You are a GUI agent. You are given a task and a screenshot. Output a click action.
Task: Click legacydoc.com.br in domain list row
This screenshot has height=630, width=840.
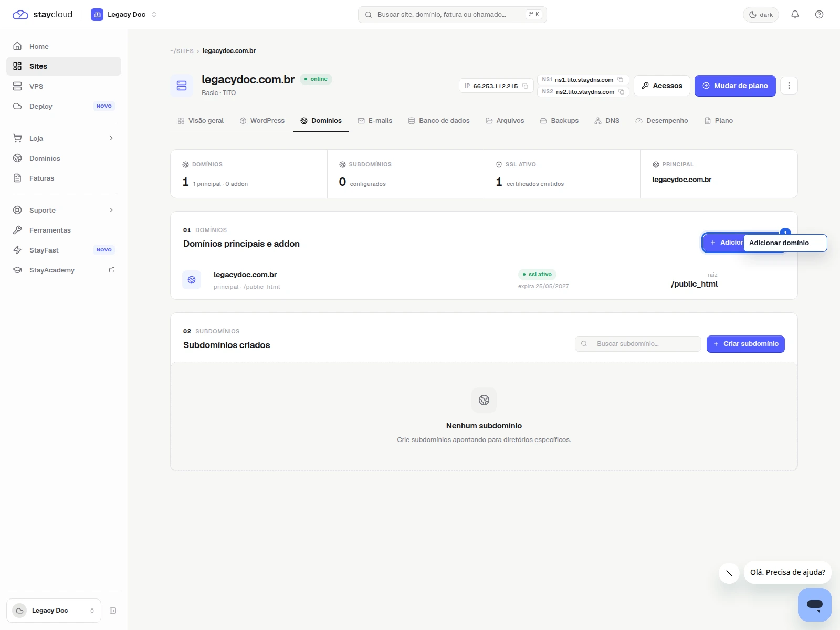tap(245, 275)
